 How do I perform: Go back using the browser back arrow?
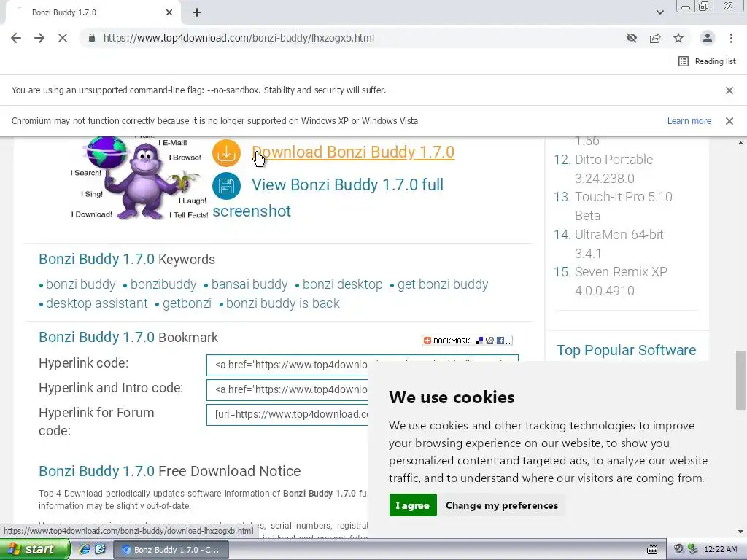16,38
